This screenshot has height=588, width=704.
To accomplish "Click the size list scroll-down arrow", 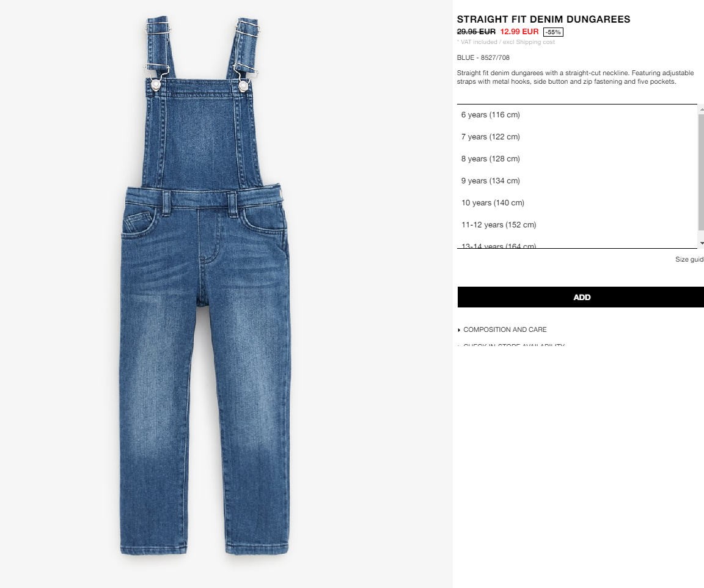I will pos(702,243).
